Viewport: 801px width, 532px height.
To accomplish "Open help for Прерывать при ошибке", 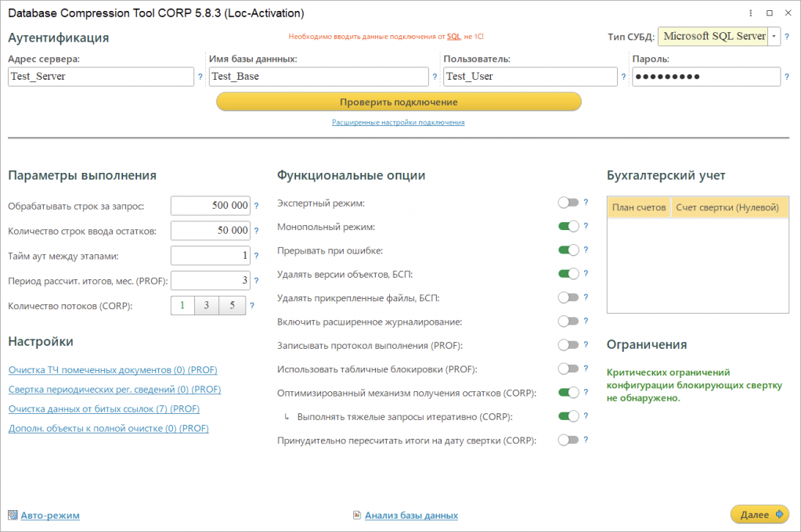I will (x=586, y=250).
